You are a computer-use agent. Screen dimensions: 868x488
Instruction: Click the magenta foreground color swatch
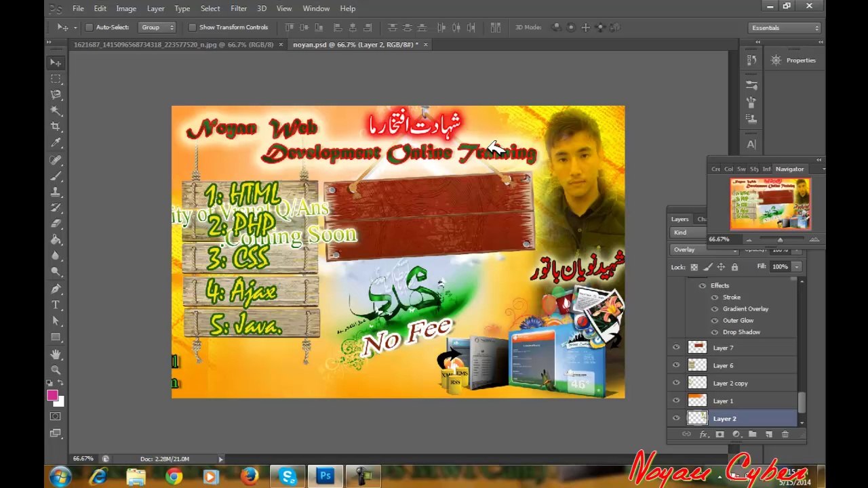tap(52, 395)
